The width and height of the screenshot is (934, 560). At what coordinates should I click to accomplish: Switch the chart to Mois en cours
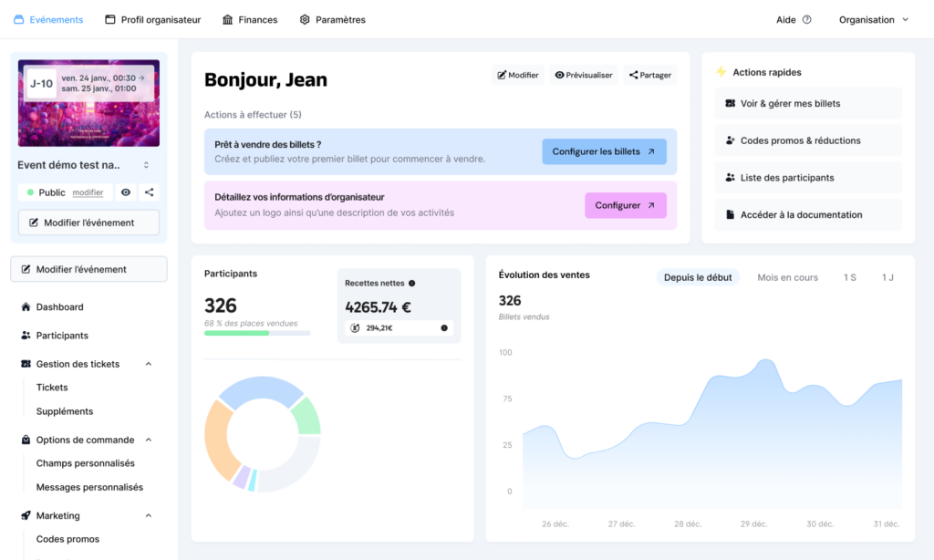tap(787, 277)
